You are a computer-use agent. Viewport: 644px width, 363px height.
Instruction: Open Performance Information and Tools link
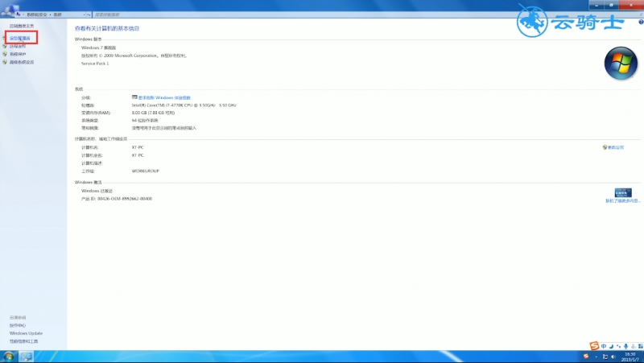(24, 341)
